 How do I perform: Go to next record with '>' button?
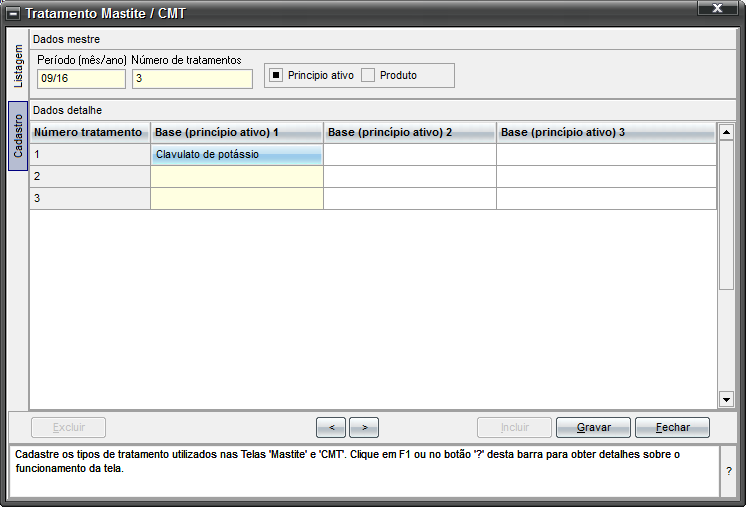(364, 428)
